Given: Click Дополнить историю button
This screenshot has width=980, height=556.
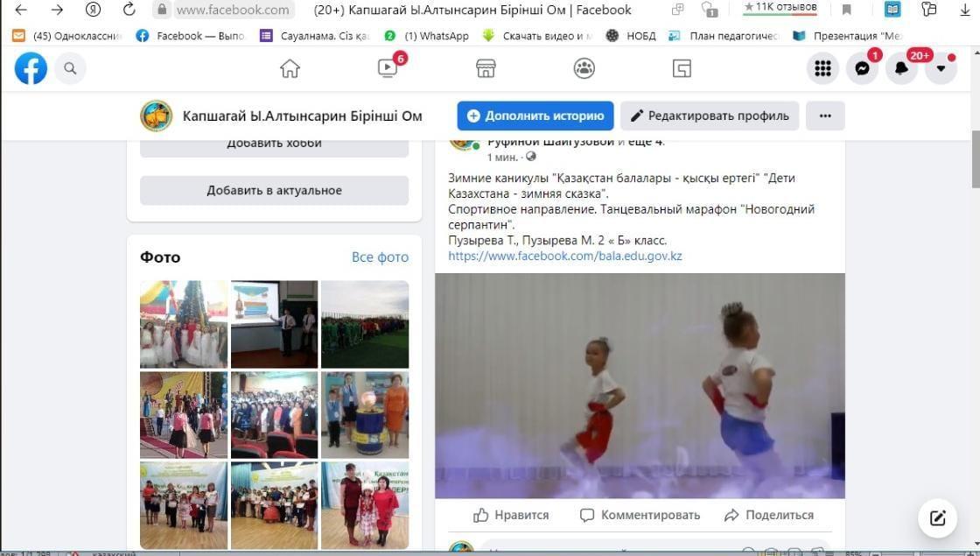Looking at the screenshot, I should (535, 116).
